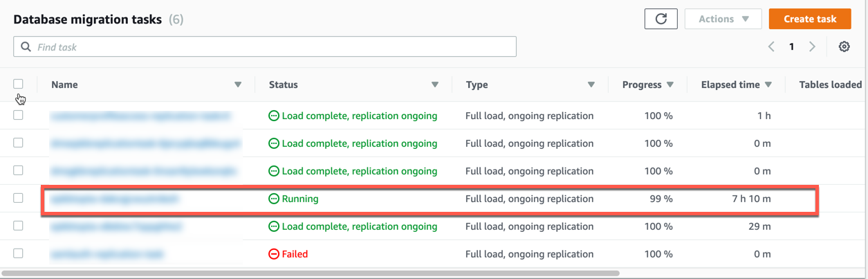Click the red Failed status icon
Screen dimensions: 868x279
(274, 254)
